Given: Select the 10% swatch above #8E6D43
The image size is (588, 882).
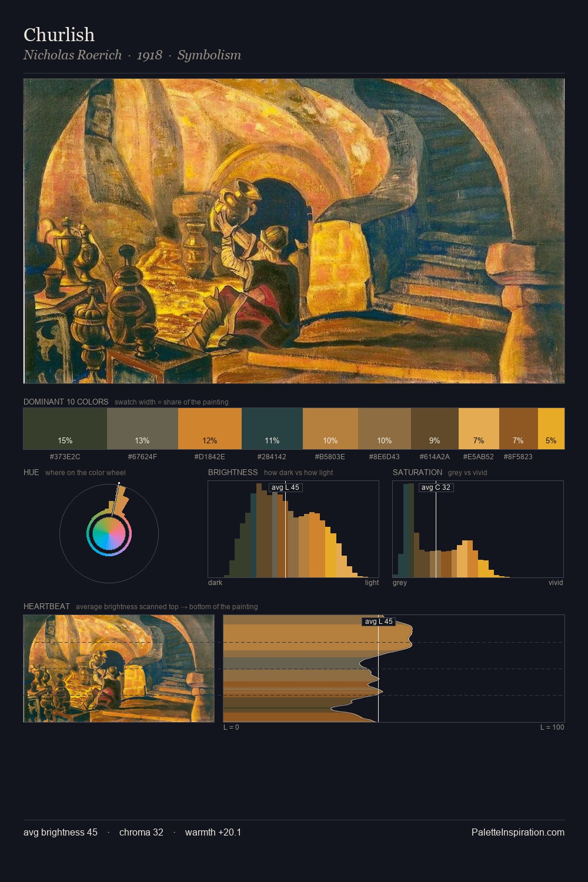Looking at the screenshot, I should [x=385, y=429].
